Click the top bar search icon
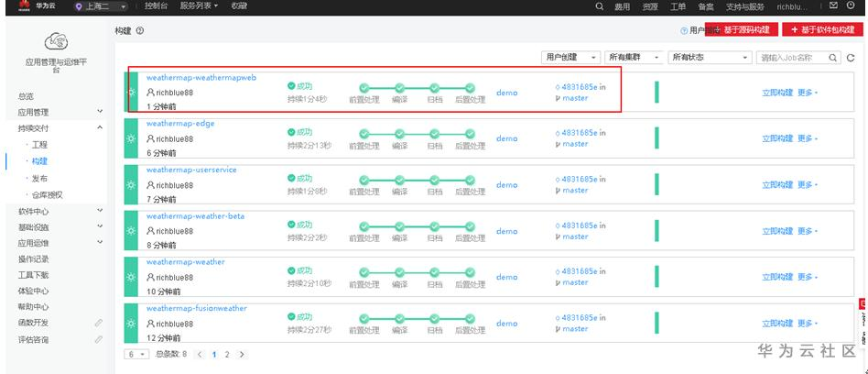This screenshot has height=374, width=868. tap(599, 6)
